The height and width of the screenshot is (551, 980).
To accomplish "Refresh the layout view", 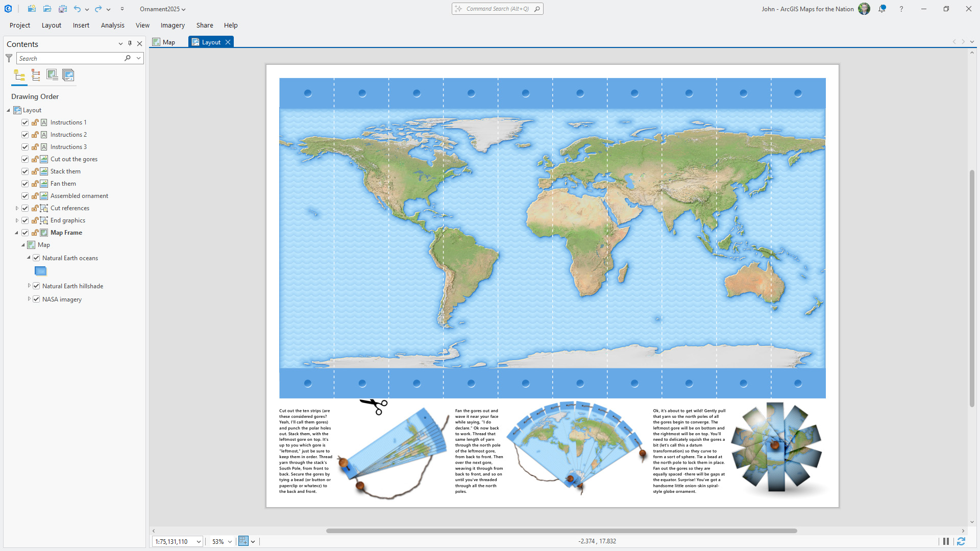I will [962, 541].
